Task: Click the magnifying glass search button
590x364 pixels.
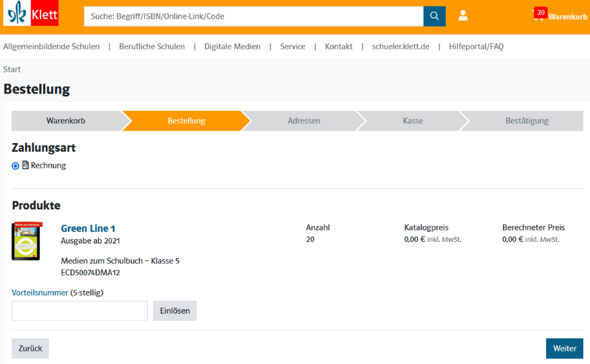Action: (x=434, y=17)
